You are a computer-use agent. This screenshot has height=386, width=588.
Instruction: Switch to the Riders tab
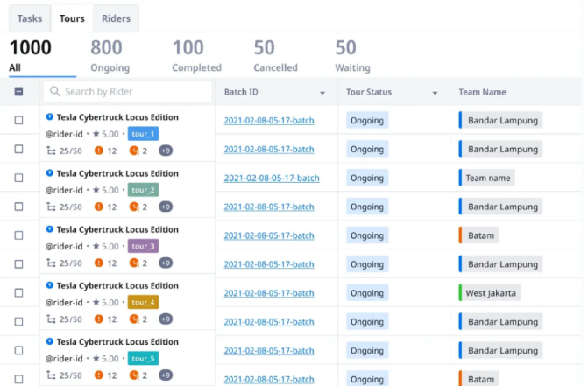116,18
